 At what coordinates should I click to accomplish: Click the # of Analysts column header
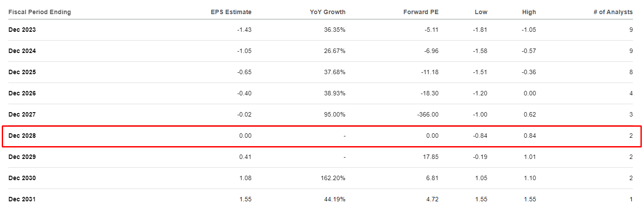click(613, 12)
